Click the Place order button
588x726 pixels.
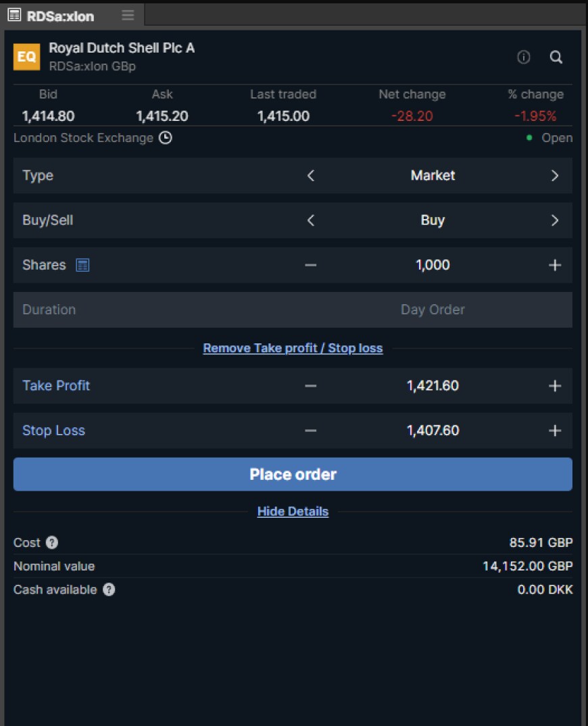pos(293,475)
